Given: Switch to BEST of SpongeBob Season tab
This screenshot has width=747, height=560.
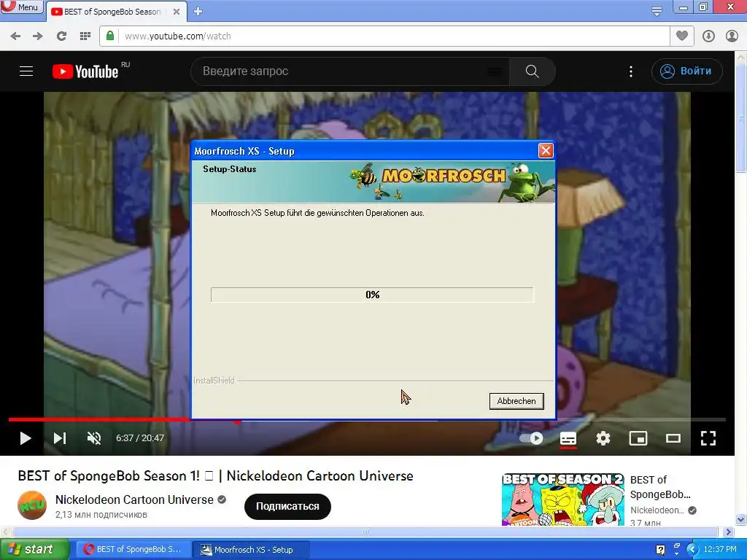Looking at the screenshot, I should tap(112, 12).
